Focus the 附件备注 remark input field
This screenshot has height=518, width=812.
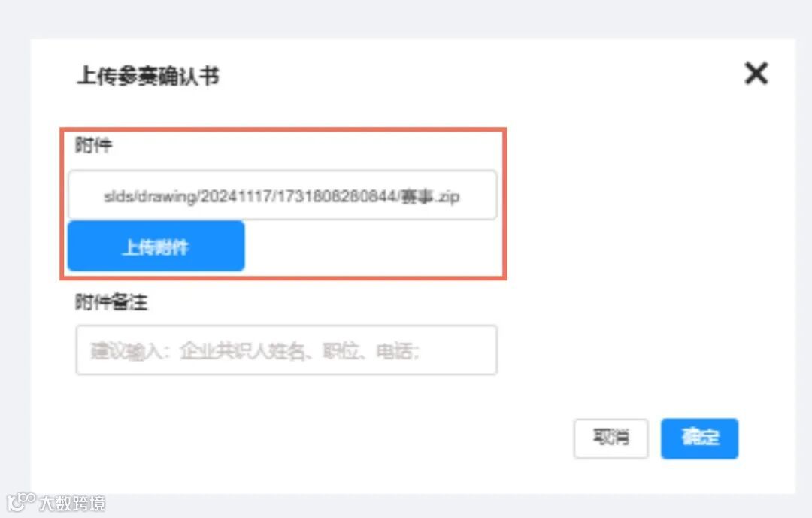[286, 350]
